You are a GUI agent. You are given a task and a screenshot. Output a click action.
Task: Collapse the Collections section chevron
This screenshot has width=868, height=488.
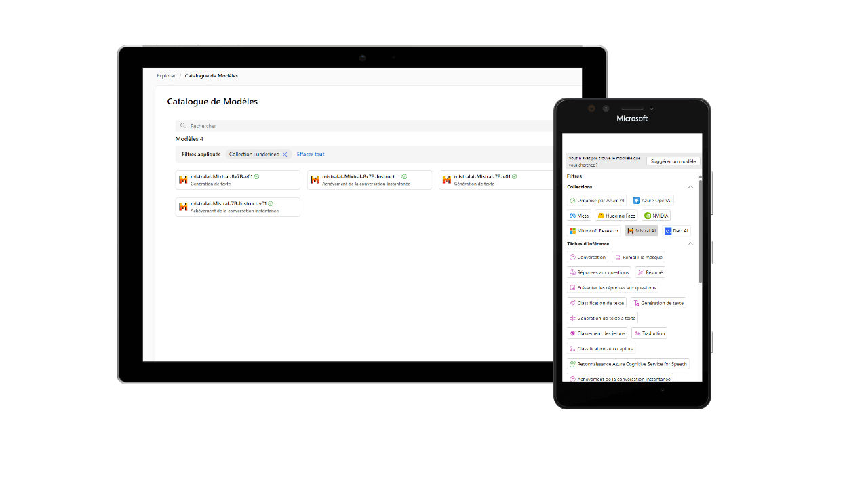(x=691, y=187)
